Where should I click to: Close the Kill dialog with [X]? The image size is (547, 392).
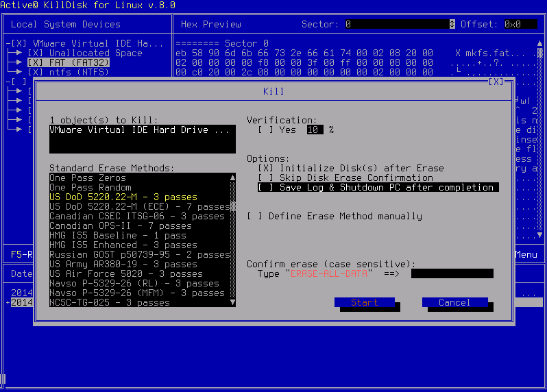tap(496, 82)
